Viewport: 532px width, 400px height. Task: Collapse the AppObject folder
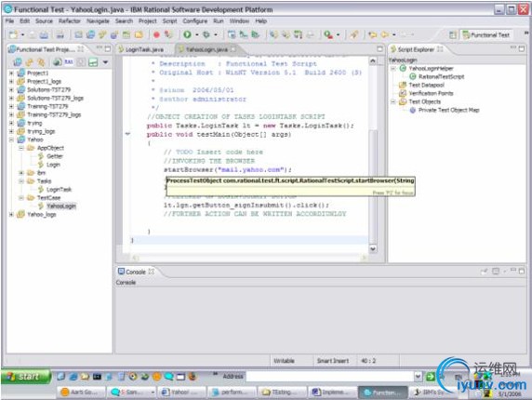[21, 148]
